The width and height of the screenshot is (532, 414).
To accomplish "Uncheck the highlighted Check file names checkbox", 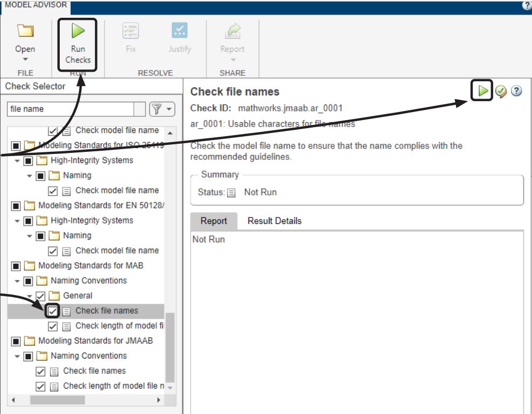I will pyautogui.click(x=53, y=311).
